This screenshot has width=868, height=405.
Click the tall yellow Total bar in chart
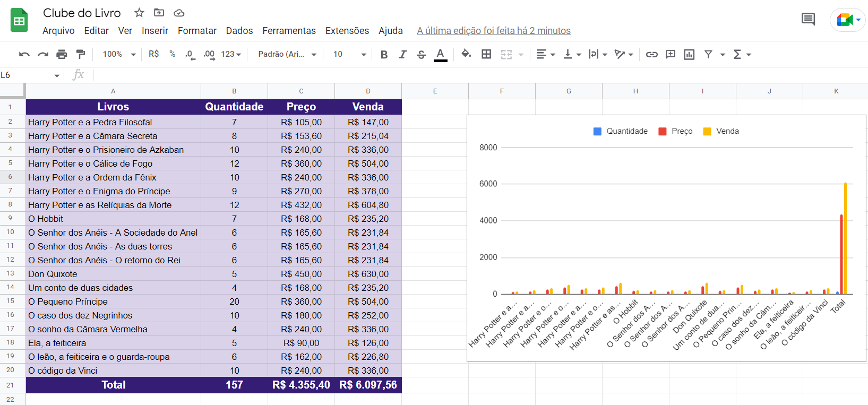[846, 238]
